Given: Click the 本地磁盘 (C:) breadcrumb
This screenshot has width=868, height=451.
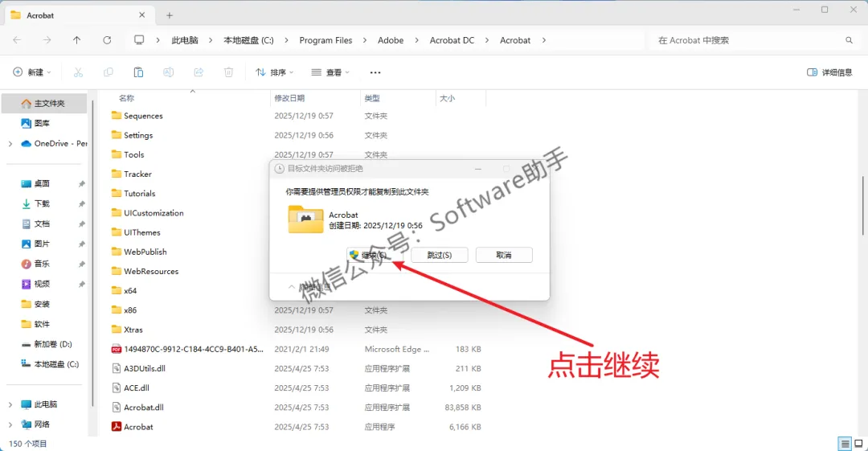Looking at the screenshot, I should click(248, 40).
